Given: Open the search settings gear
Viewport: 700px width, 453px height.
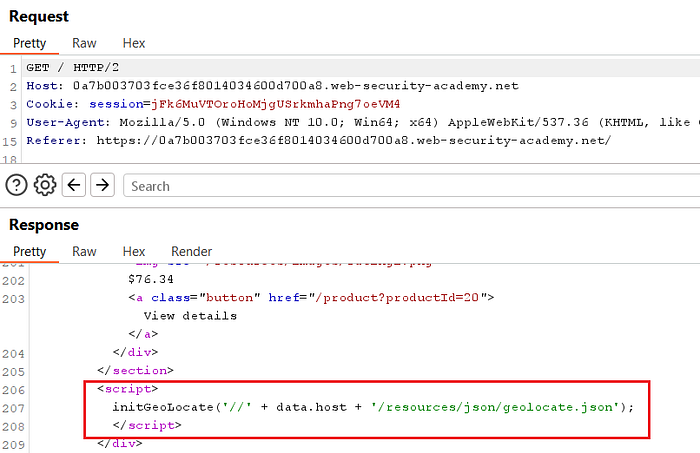Looking at the screenshot, I should click(45, 185).
